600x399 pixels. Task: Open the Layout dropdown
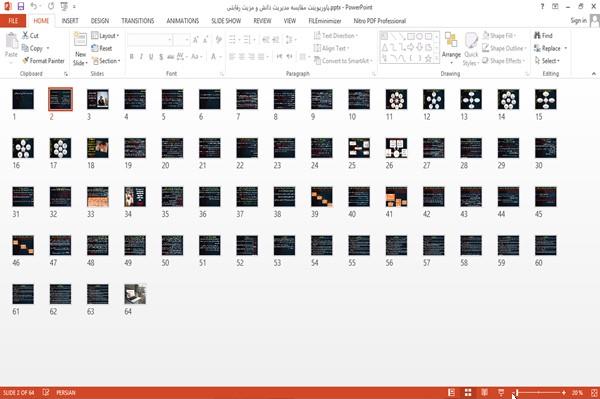click(x=105, y=36)
